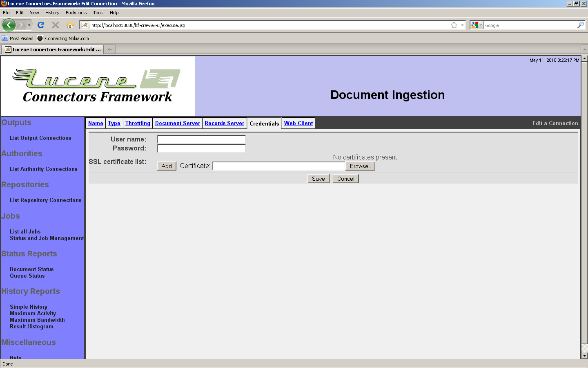The image size is (588, 368).
Task: Click the Stop loading X icon
Action: pyautogui.click(x=56, y=25)
